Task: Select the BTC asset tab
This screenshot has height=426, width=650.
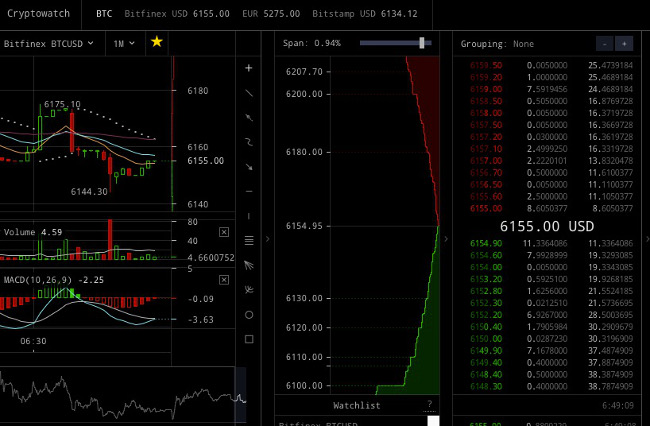Action: pos(104,14)
